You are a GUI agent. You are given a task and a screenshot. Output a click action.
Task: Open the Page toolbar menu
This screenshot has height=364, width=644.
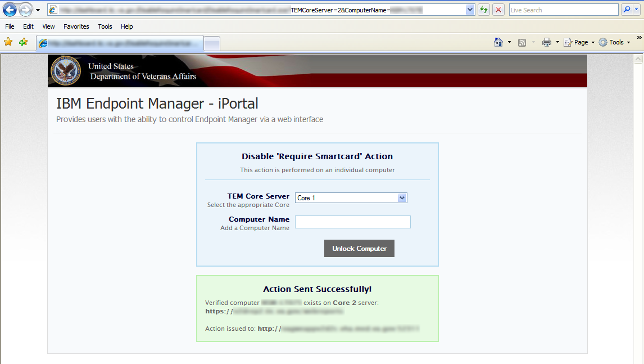click(x=579, y=42)
